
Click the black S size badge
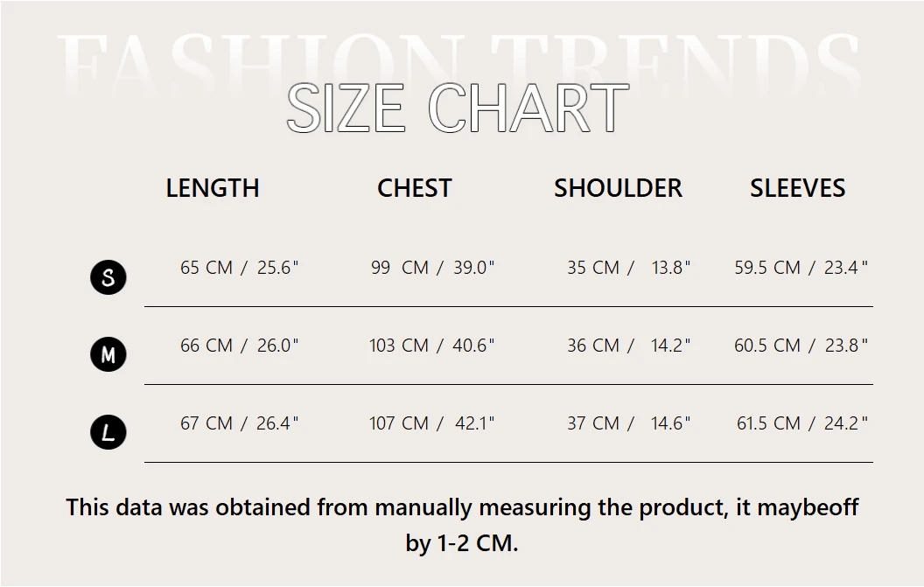coord(108,278)
